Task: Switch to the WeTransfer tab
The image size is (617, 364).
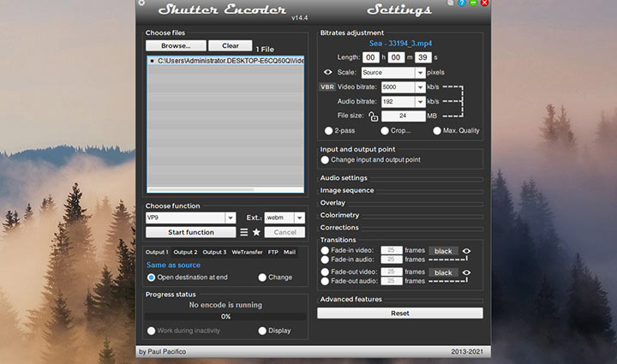Action: [247, 253]
